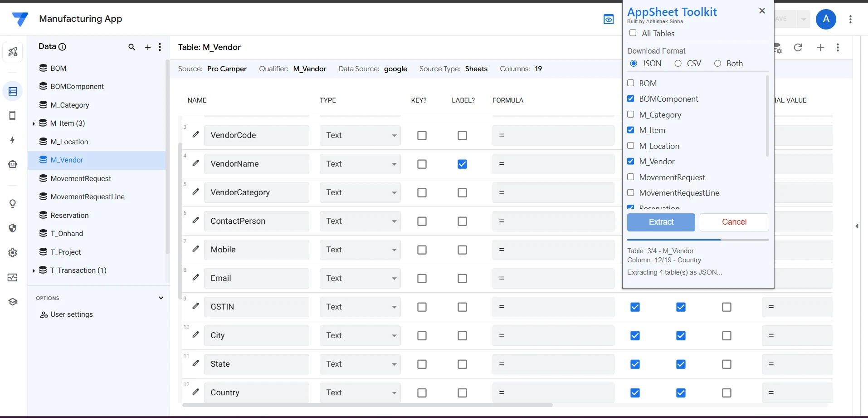Open the Automation lightning bolt icon
Image resolution: width=868 pixels, height=418 pixels.
click(x=13, y=140)
